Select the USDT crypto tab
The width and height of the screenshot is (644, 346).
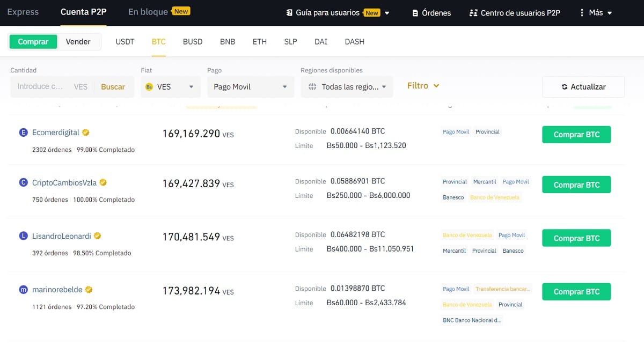point(125,42)
